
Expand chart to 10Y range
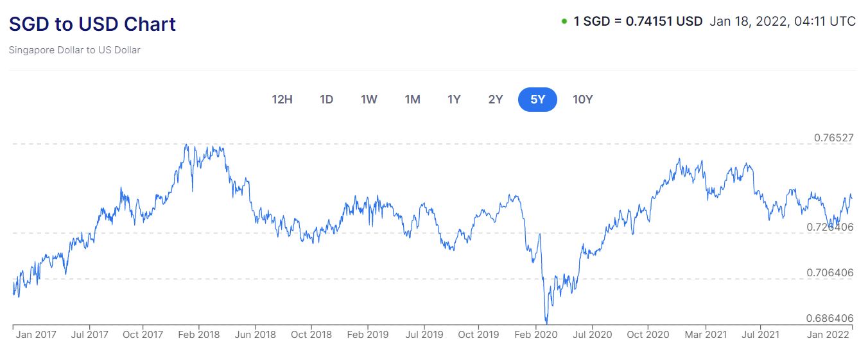coord(582,100)
